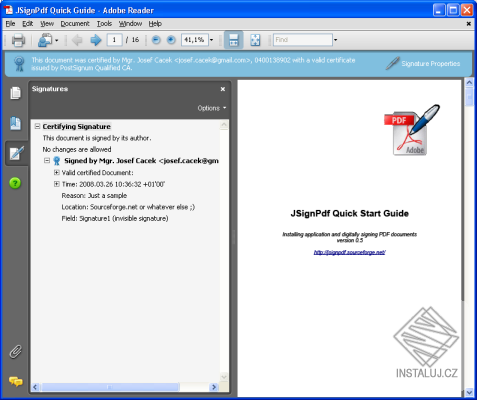Open the Pages navigation panel

[15, 93]
